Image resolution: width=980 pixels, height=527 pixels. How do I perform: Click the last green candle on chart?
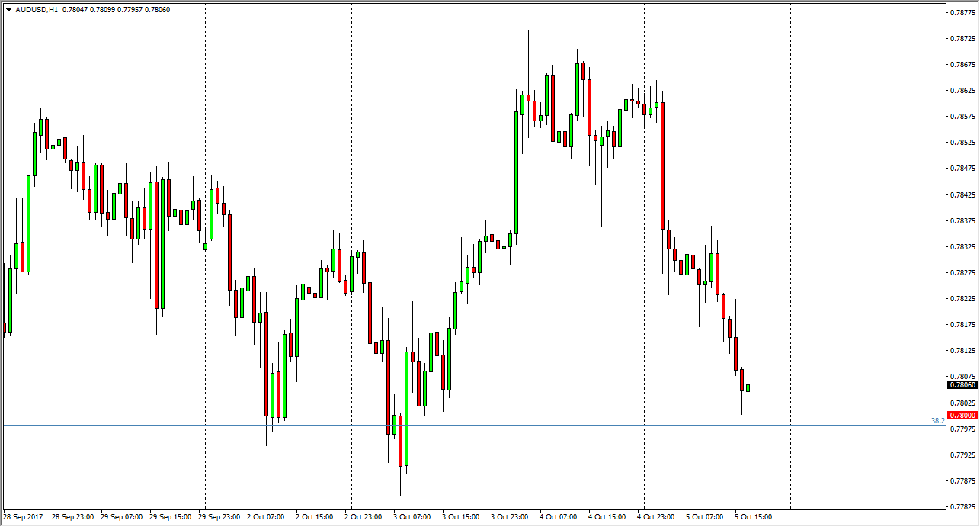coord(748,388)
